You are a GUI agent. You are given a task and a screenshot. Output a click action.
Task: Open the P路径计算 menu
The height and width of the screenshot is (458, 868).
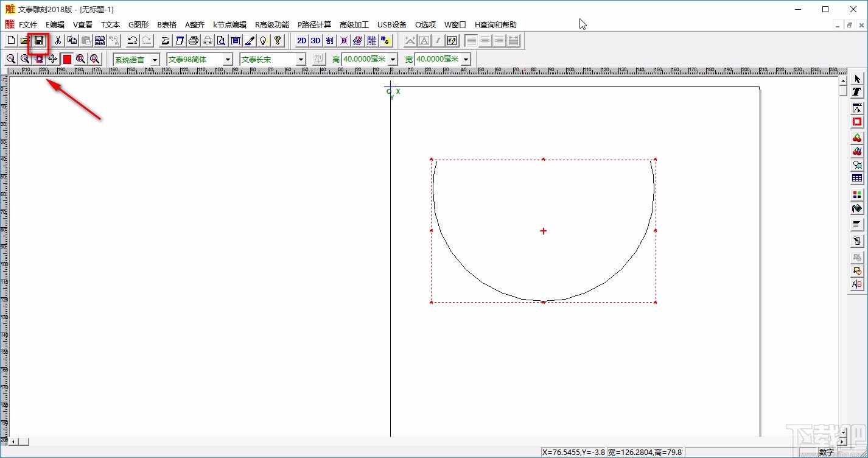click(x=314, y=25)
